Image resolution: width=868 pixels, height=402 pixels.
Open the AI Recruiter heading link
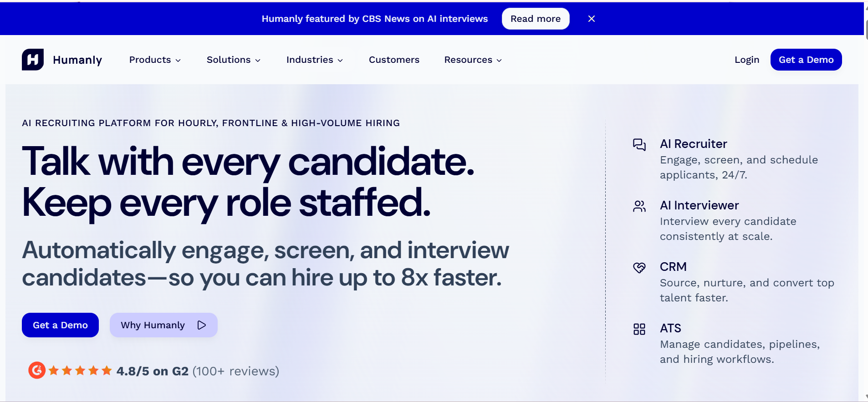point(693,144)
